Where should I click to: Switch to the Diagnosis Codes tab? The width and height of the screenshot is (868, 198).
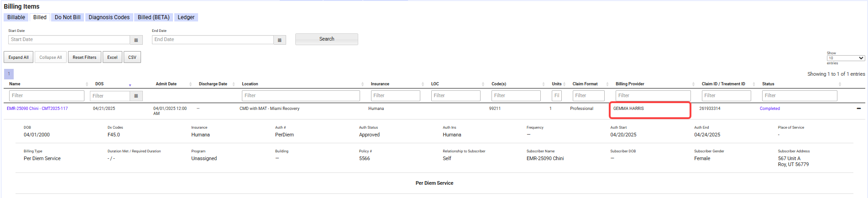tap(109, 17)
